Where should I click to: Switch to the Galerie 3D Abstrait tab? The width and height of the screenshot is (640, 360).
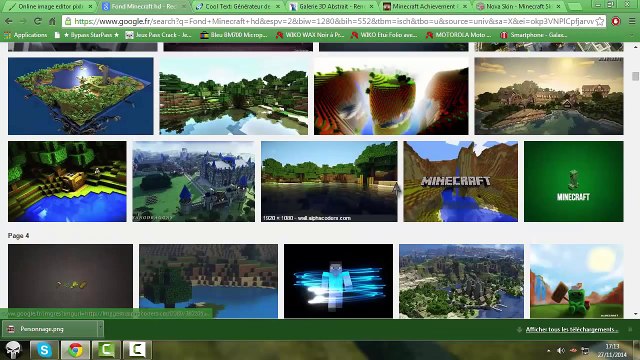[x=331, y=7]
